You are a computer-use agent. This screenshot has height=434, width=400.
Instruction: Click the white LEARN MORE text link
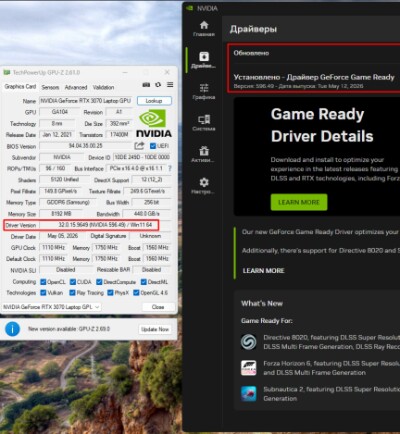pos(263,271)
